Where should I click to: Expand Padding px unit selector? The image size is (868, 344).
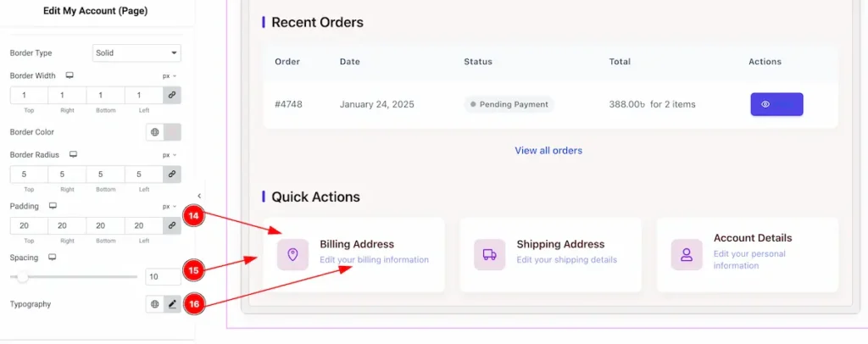pos(170,206)
